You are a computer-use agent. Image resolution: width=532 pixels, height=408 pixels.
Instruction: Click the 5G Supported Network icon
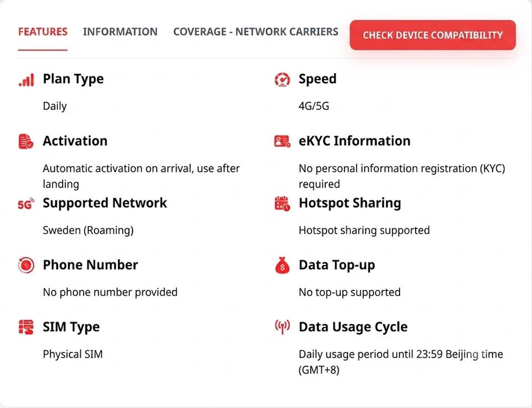pos(26,203)
